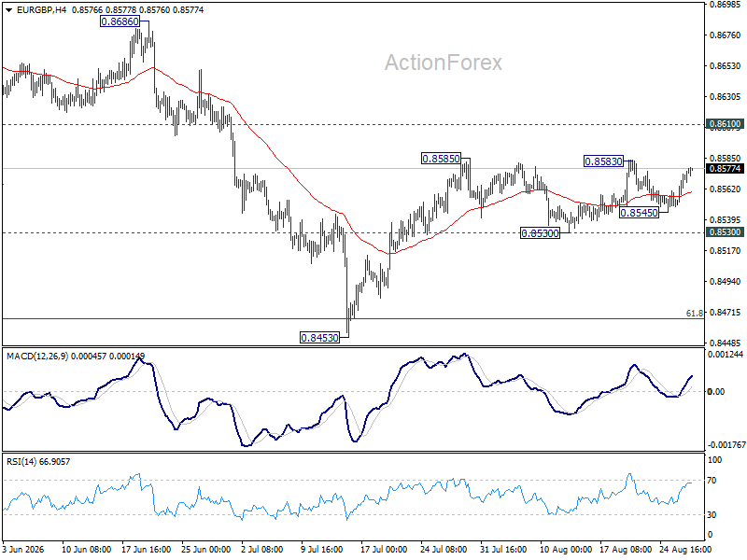
Task: Select the 0.85850 price label
Action: click(x=441, y=159)
